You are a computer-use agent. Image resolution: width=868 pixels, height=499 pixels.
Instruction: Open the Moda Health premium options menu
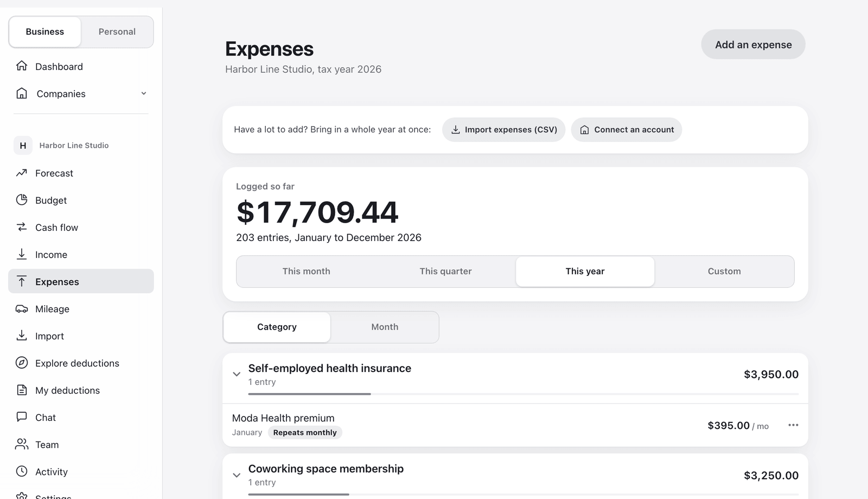[793, 425]
